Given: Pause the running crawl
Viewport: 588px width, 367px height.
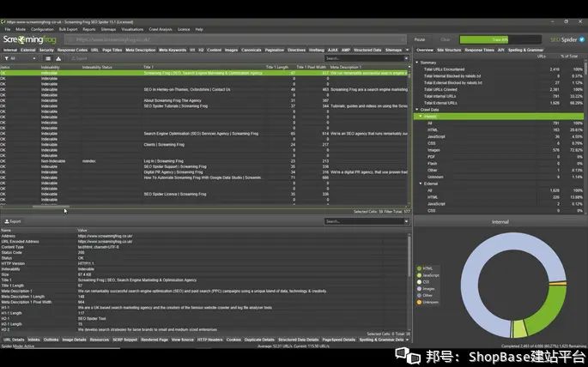Looking at the screenshot, I should tap(420, 39).
